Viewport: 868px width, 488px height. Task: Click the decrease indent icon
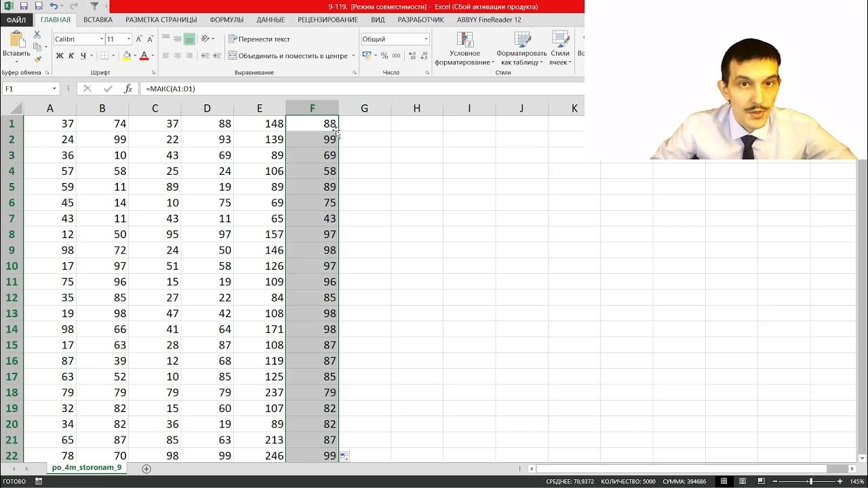tap(205, 56)
